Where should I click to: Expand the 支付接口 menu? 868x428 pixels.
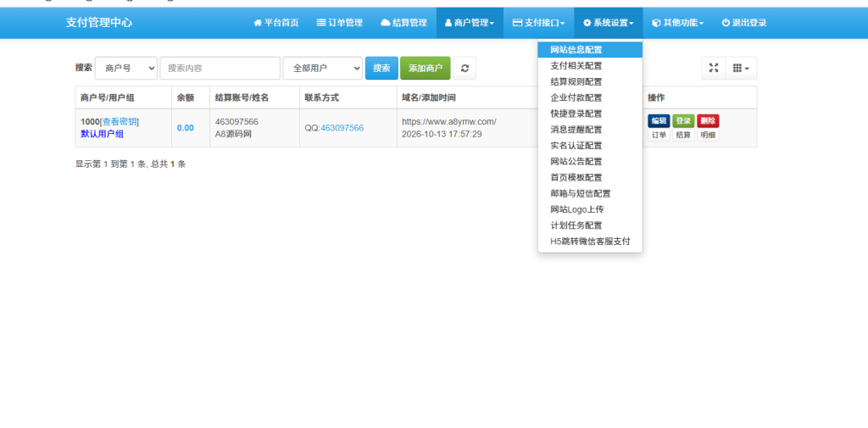[x=538, y=23]
